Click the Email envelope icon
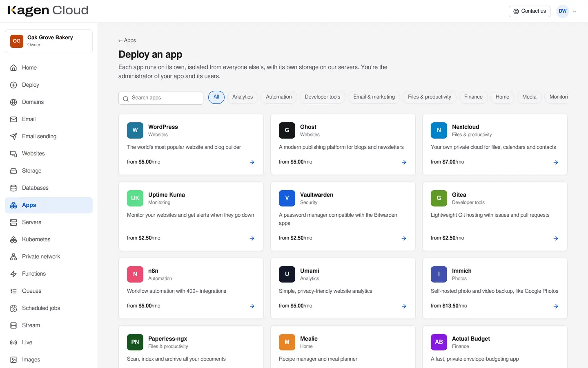 click(13, 119)
